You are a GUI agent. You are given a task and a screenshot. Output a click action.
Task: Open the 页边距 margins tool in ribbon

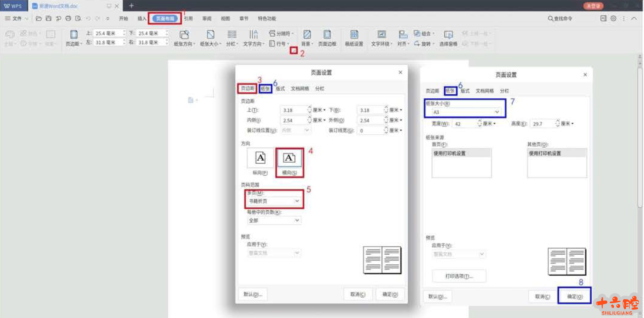(74, 38)
